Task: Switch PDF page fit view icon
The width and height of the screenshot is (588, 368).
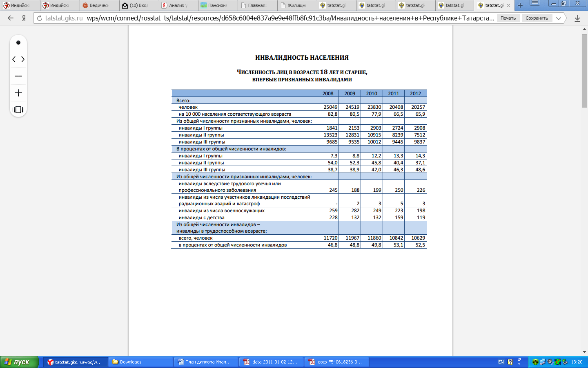Action: (18, 110)
